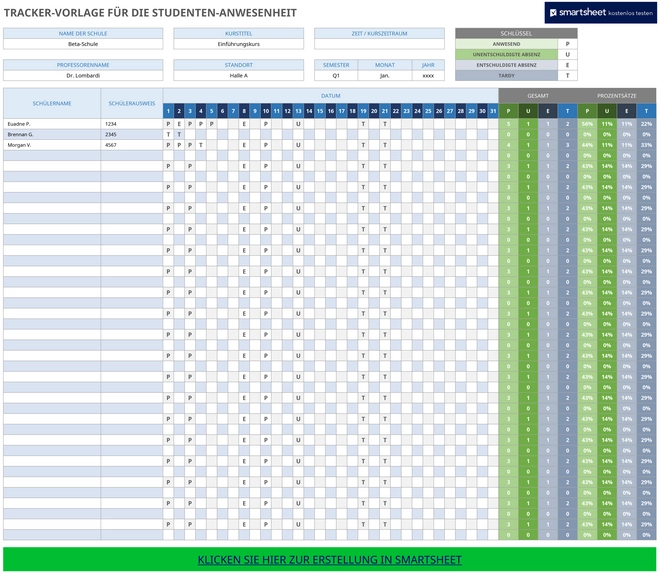Select the day 15 column header
The height and width of the screenshot is (573, 660).
coord(320,111)
